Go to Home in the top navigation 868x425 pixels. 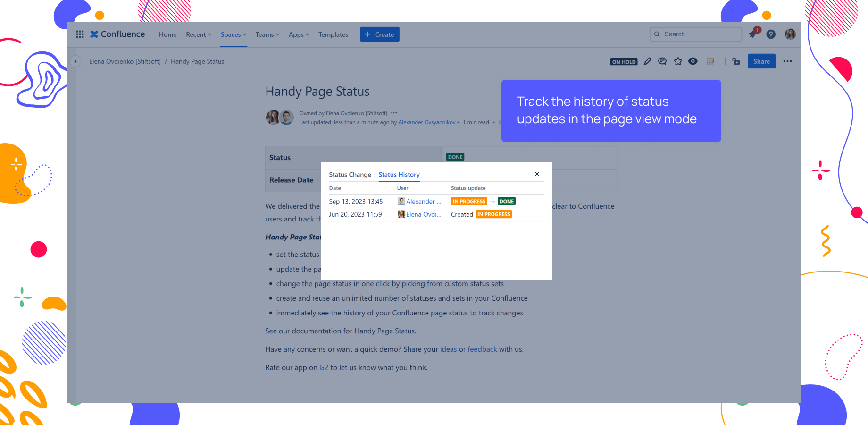point(168,34)
